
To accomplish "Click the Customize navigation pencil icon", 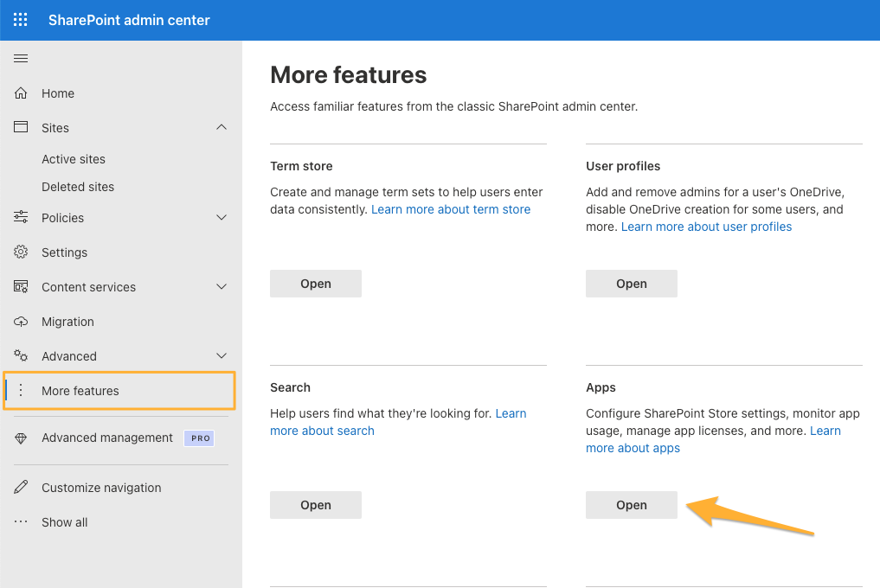I will (x=21, y=487).
